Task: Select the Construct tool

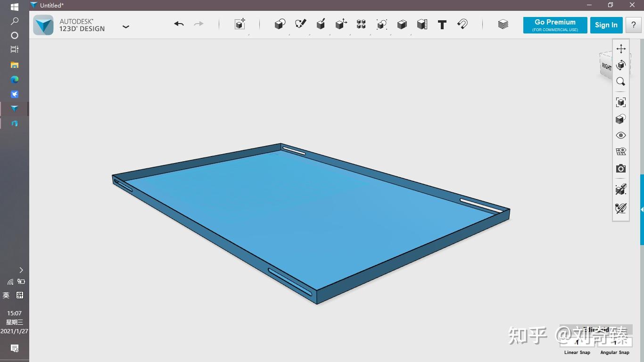Action: (x=321, y=25)
